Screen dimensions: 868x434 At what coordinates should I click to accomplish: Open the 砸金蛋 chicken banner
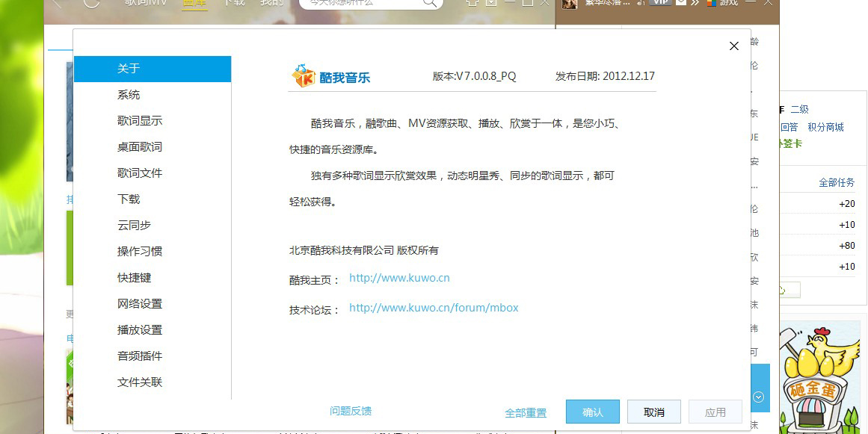coord(822,378)
